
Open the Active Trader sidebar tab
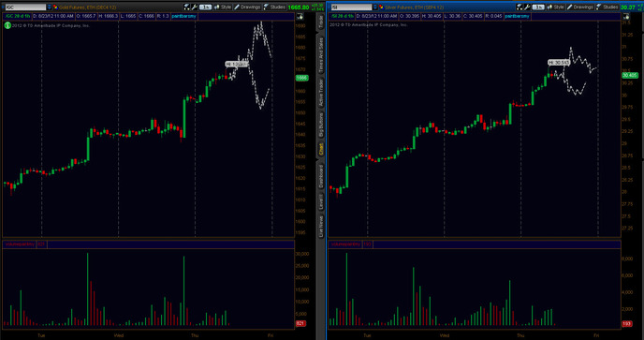point(321,93)
